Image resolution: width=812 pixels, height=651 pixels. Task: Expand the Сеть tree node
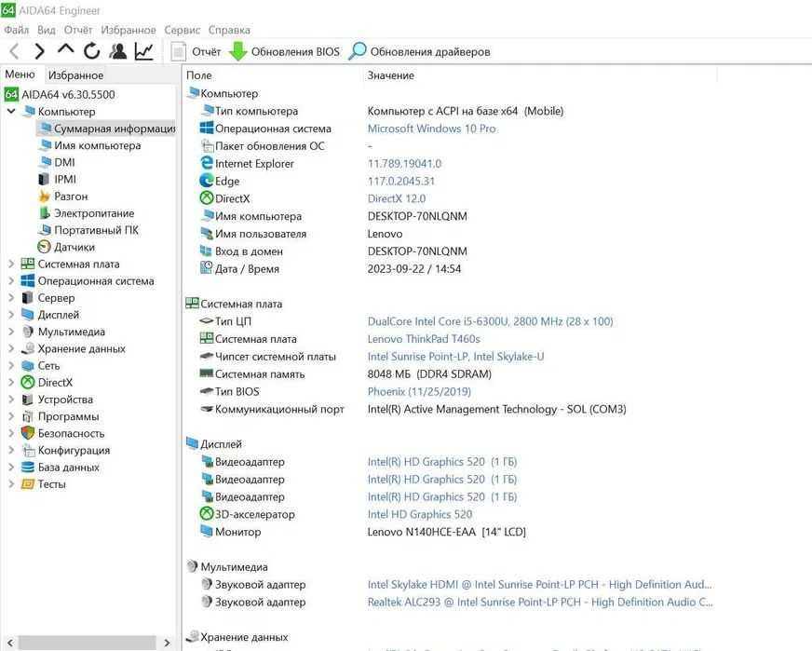11,366
